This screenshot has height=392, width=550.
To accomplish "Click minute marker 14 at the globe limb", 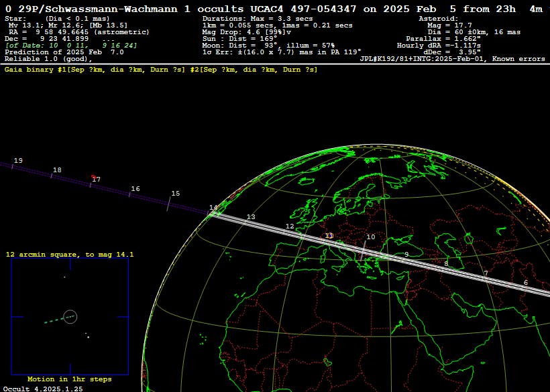I will [x=213, y=207].
